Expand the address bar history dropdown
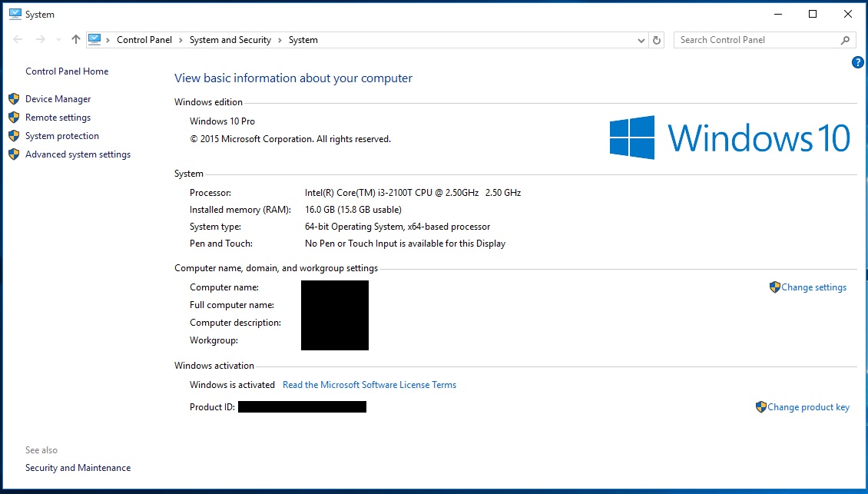 tap(641, 40)
